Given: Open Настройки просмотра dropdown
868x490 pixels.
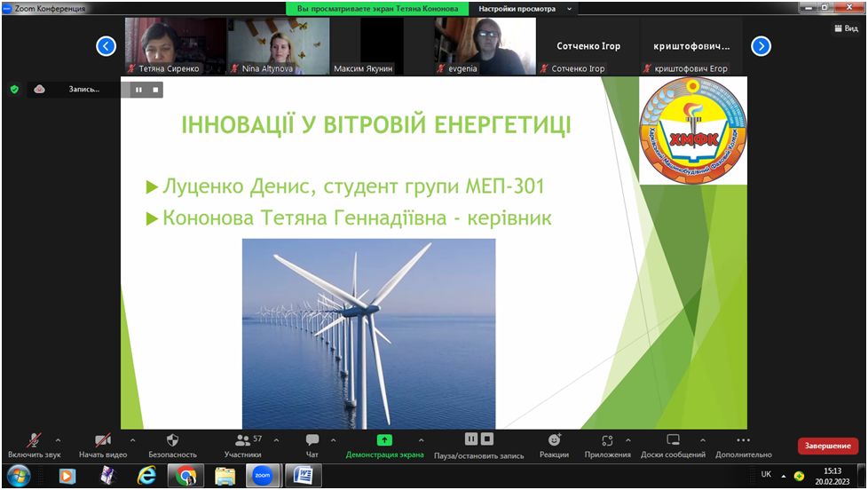Looking at the screenshot, I should click(x=525, y=9).
